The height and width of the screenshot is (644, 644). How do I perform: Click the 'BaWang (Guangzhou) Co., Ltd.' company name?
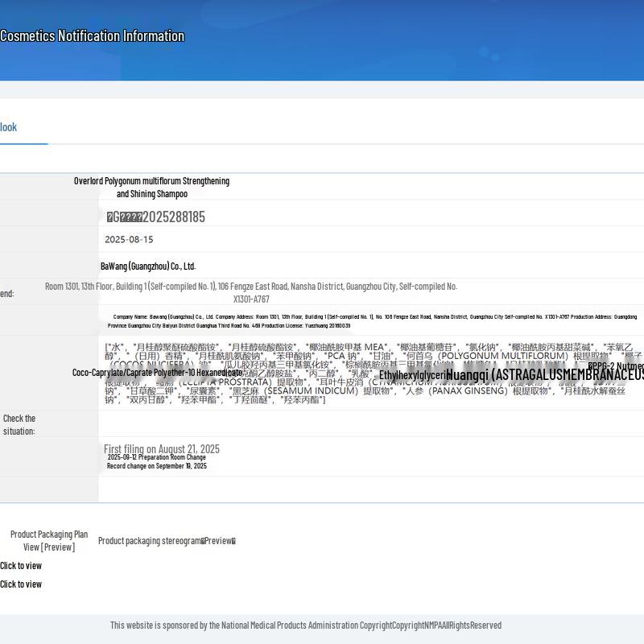(148, 266)
